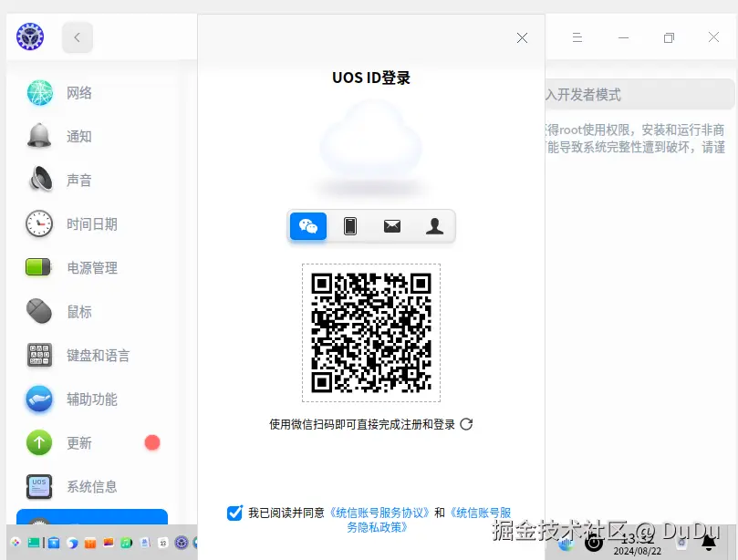Open 更新 settings in sidebar

(x=94, y=443)
